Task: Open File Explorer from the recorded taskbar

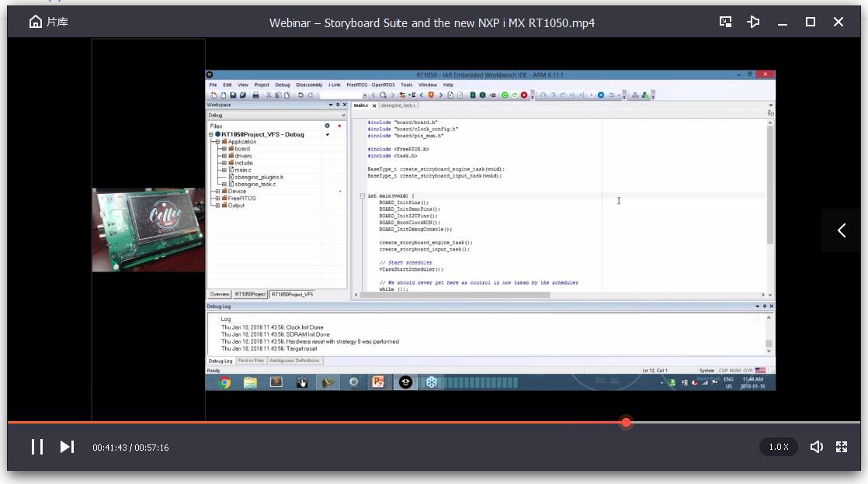Action: pos(250,382)
